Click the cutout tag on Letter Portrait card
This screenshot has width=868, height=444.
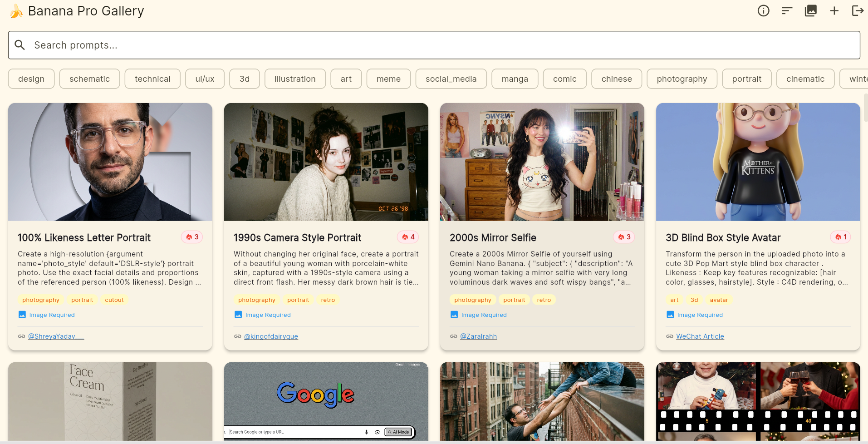point(114,300)
